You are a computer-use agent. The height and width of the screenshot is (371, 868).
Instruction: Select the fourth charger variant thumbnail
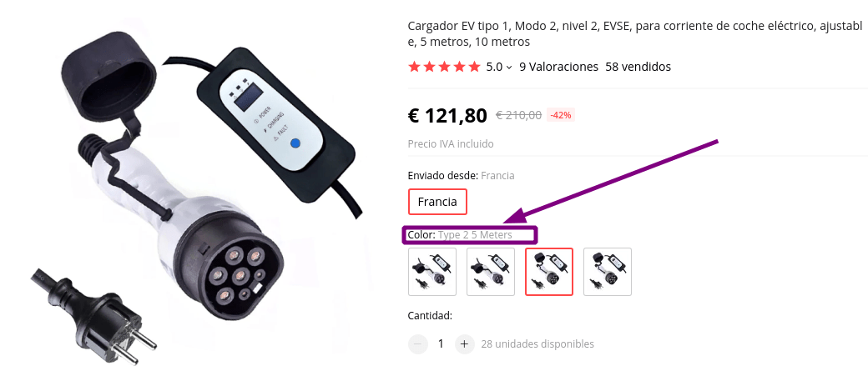tap(608, 272)
